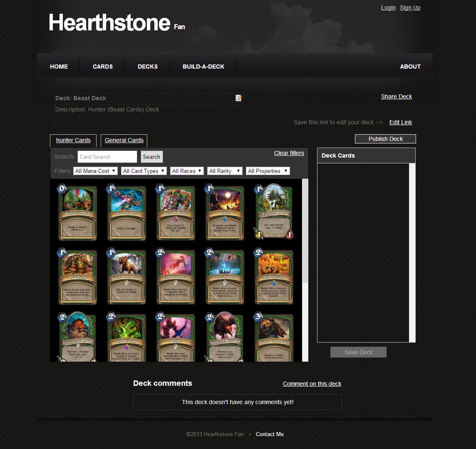
Task: Select the Explosive Trap card
Action: click(176, 276)
